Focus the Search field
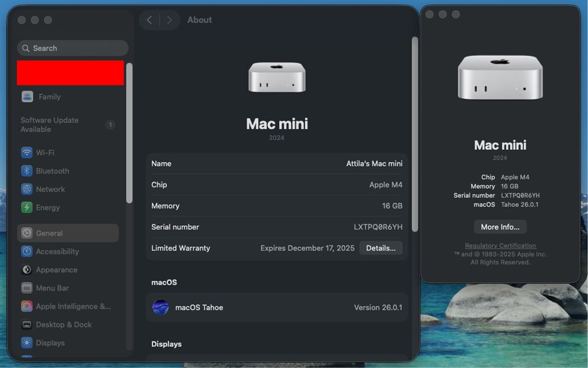The height and width of the screenshot is (368, 588). point(73,48)
